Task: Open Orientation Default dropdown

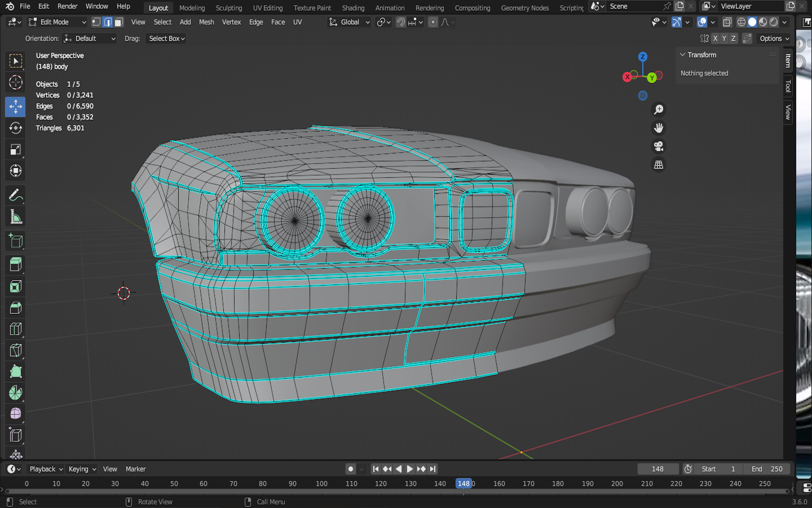Action: pyautogui.click(x=90, y=38)
